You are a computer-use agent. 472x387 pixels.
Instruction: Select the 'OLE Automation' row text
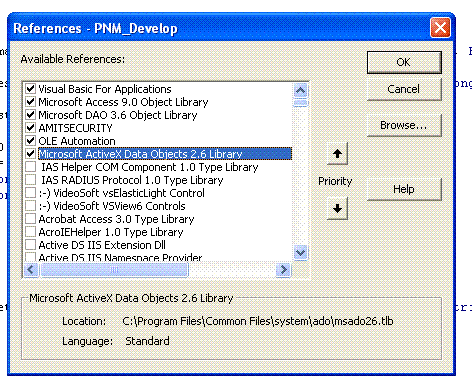77,141
